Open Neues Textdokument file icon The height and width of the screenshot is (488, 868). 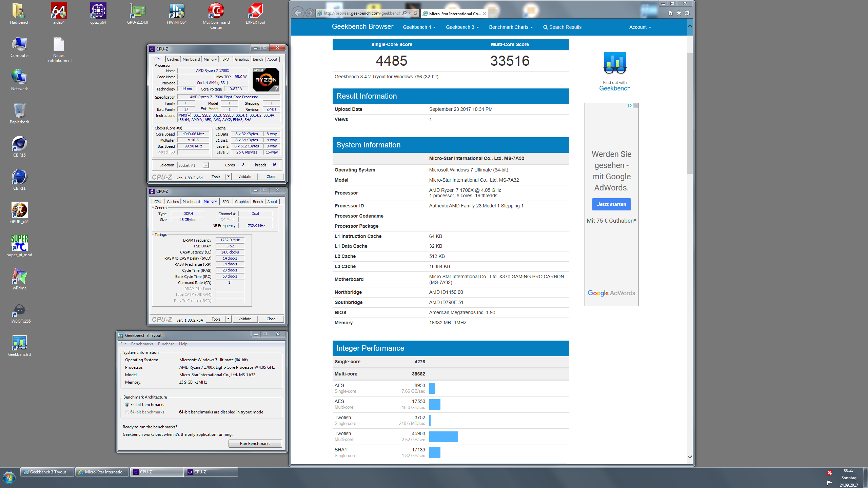(59, 49)
